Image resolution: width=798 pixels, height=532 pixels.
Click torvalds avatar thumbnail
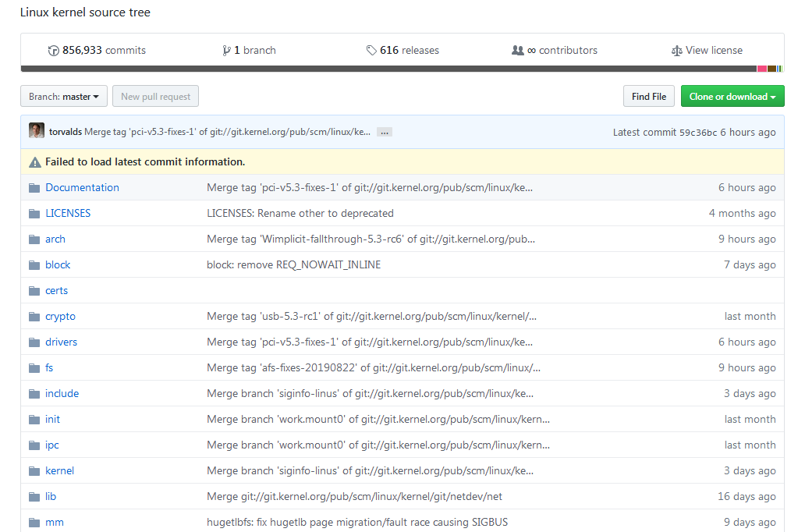[37, 131]
